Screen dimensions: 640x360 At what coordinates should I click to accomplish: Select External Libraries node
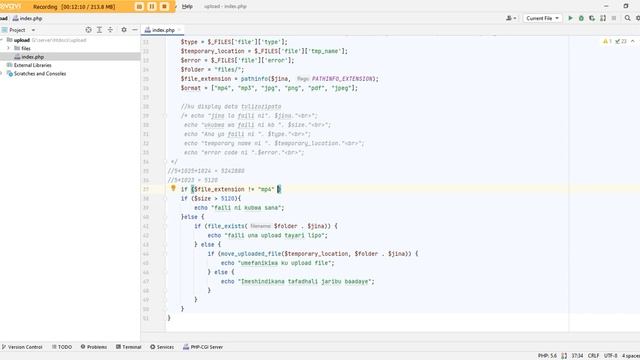(70, 65)
